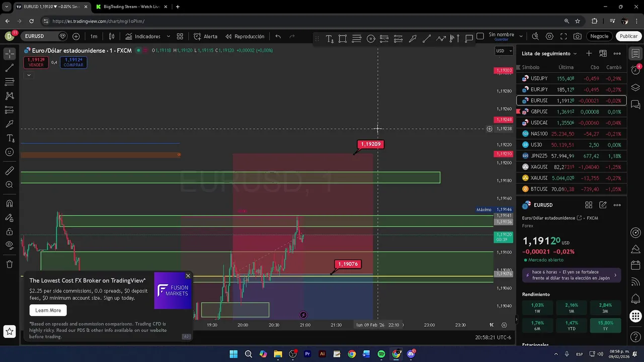This screenshot has height=362, width=644.
Task: Open the emoji icons tool
Action: (x=10, y=152)
